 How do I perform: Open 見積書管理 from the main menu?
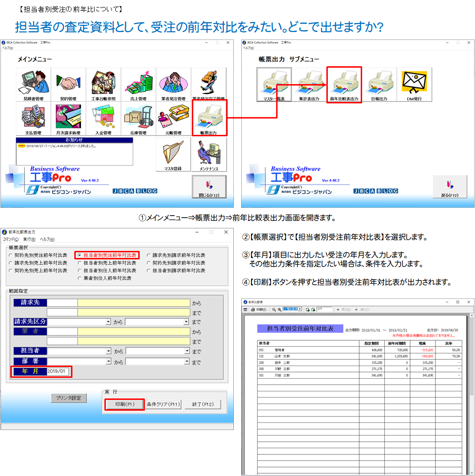coord(33,85)
